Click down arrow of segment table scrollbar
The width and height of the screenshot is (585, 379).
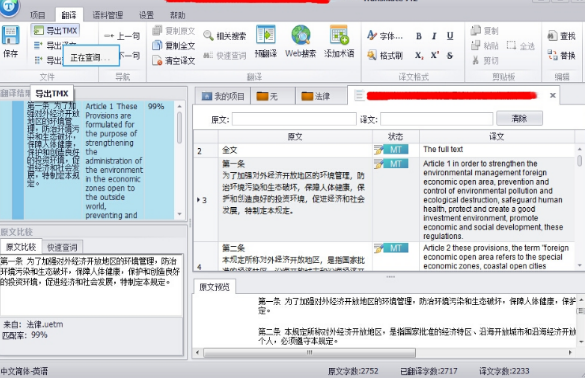coord(579,265)
